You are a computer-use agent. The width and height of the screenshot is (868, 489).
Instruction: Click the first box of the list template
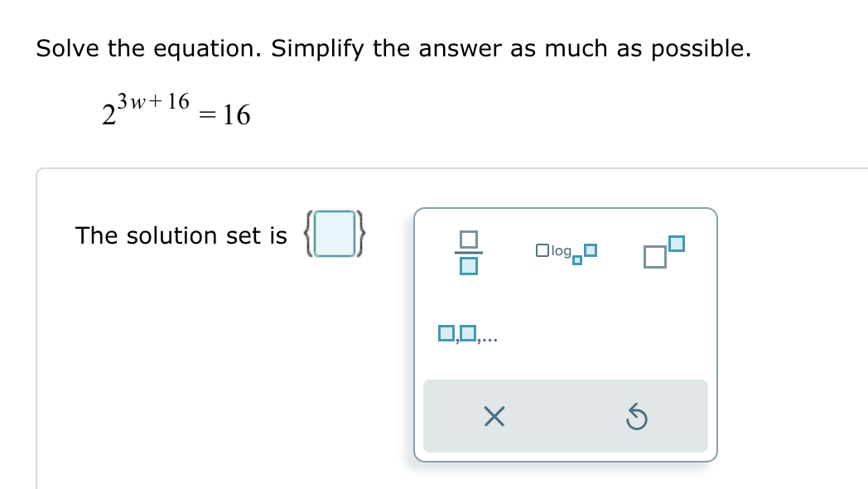[445, 334]
